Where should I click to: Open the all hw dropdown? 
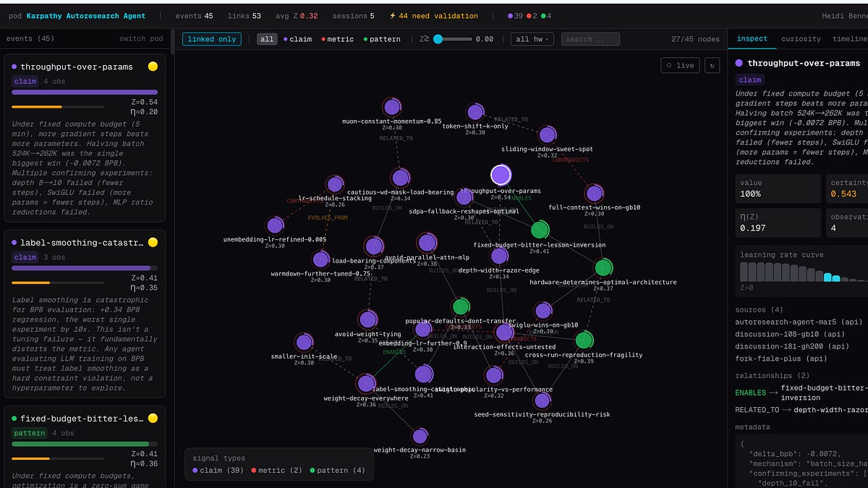click(532, 38)
